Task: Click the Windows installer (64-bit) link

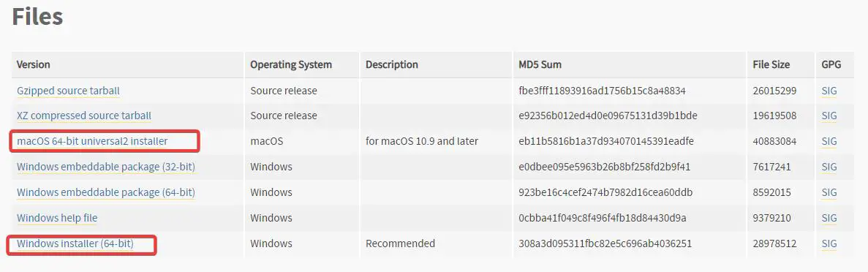Action: pos(75,243)
